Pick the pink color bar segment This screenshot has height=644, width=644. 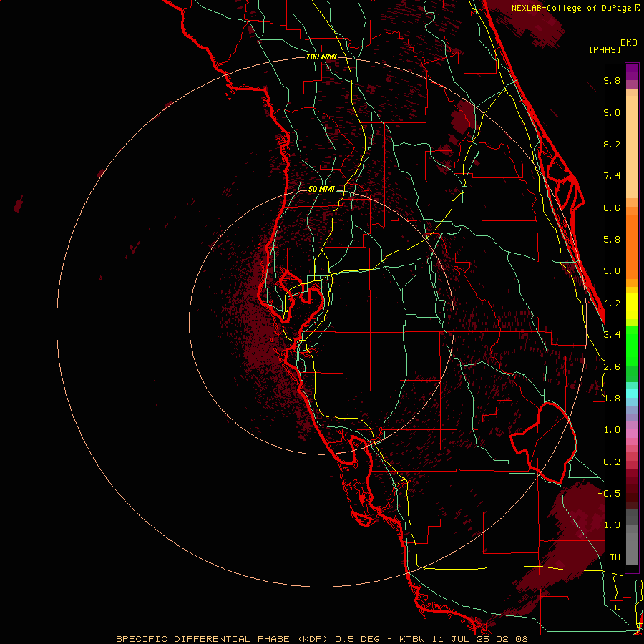(x=632, y=434)
